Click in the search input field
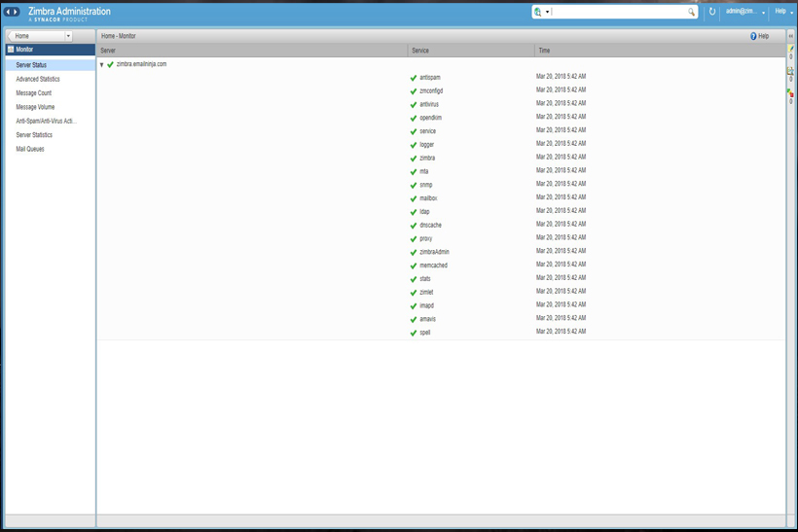 coord(618,12)
